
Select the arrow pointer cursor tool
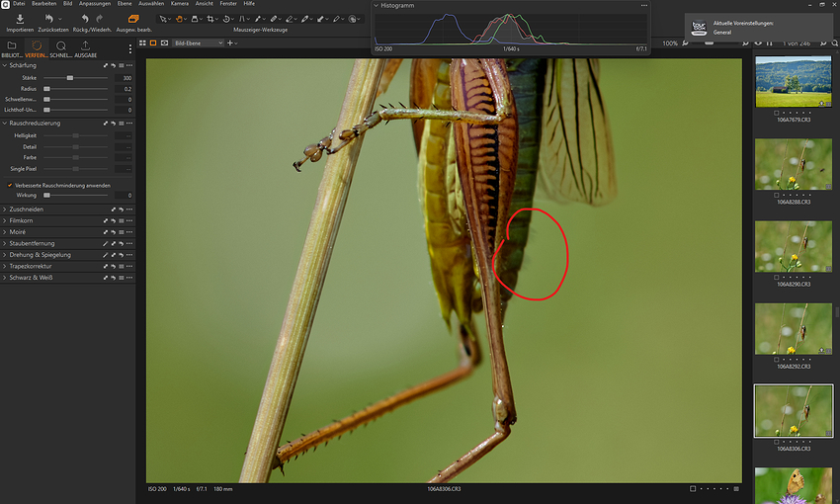[x=163, y=19]
